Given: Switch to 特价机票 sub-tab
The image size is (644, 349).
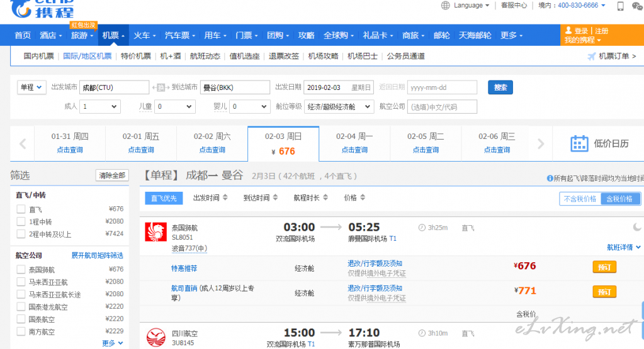Looking at the screenshot, I should pyautogui.click(x=135, y=56).
